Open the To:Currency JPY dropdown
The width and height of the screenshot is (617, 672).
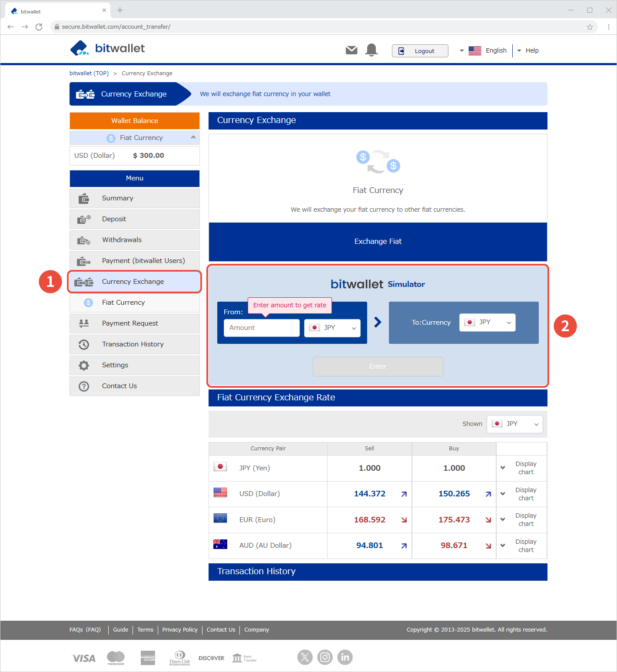point(488,323)
